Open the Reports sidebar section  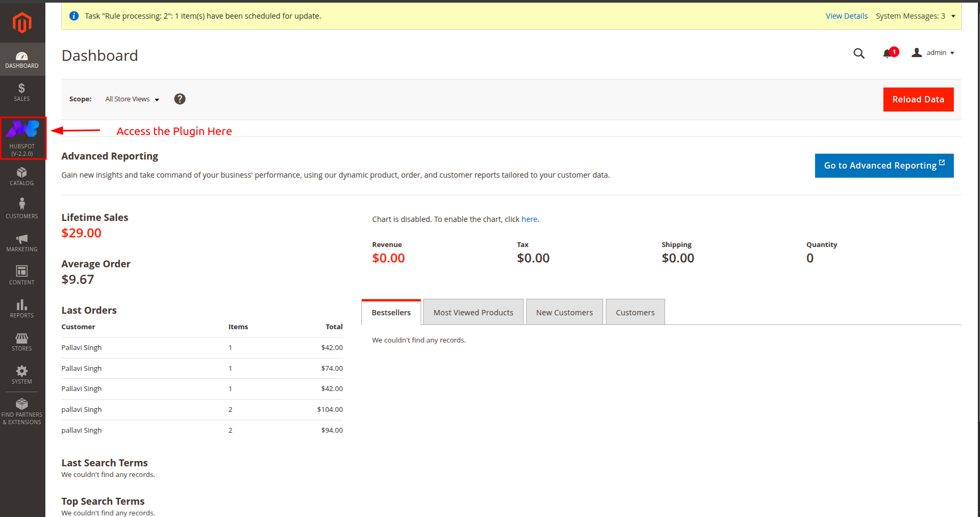[x=22, y=308]
